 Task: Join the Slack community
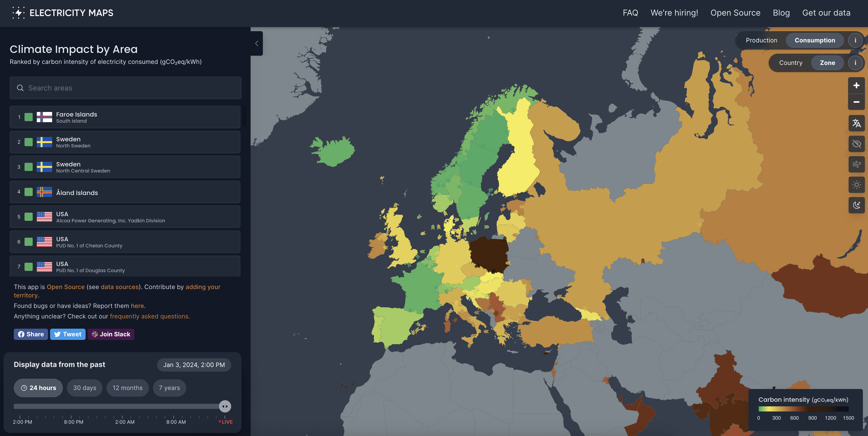coord(111,334)
